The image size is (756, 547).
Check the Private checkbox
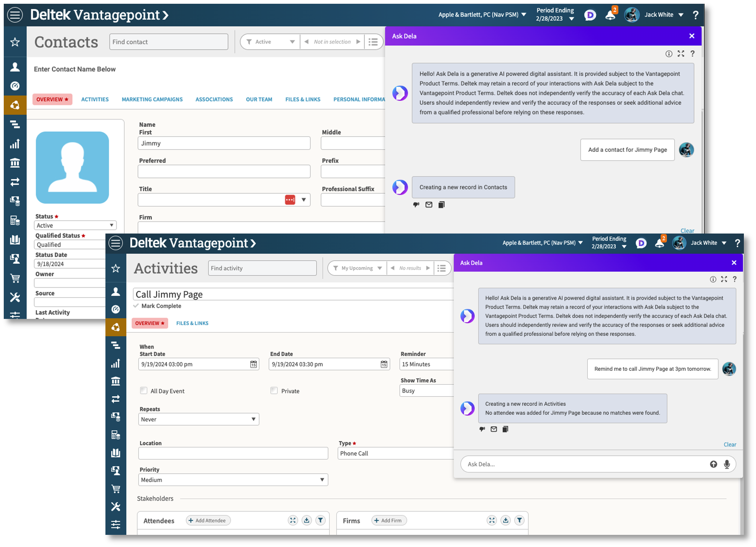(x=274, y=390)
